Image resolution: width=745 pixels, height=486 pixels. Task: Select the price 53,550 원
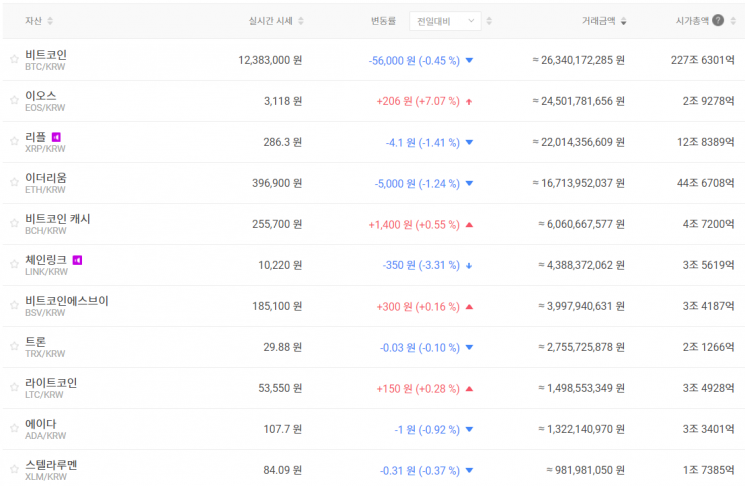[x=280, y=389]
